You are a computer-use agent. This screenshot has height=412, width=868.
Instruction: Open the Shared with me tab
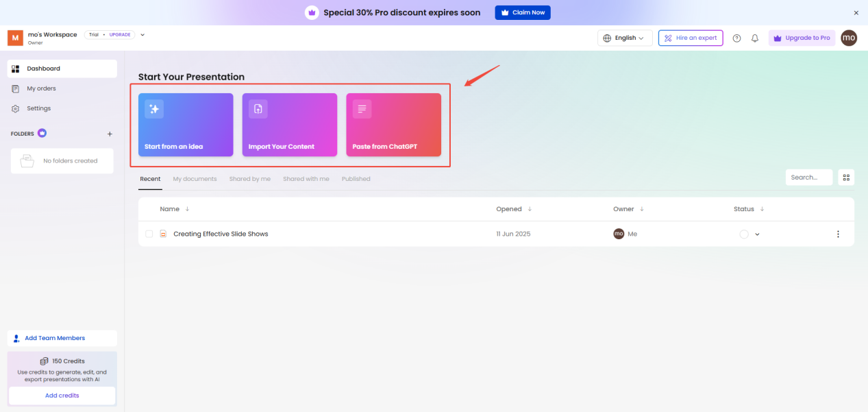(306, 179)
